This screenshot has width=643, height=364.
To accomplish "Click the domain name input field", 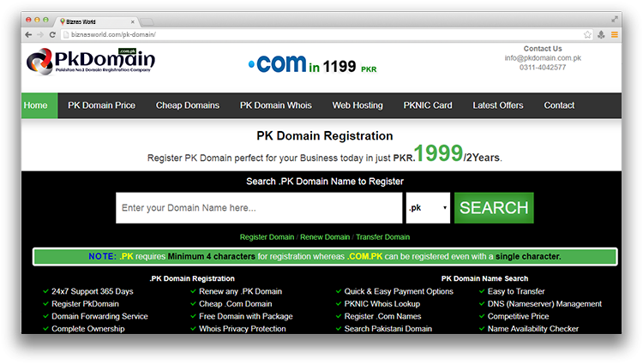I will pyautogui.click(x=259, y=208).
